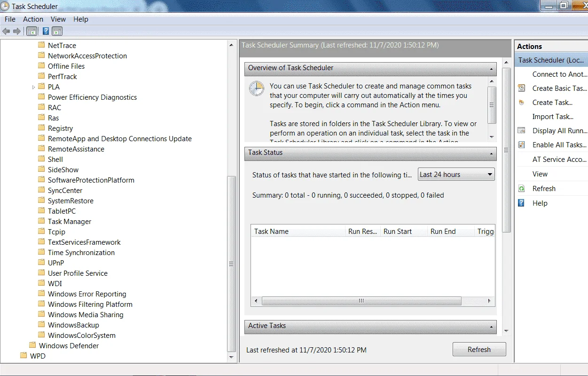This screenshot has height=376, width=588.
Task: Collapse the Task Status section
Action: [x=491, y=153]
